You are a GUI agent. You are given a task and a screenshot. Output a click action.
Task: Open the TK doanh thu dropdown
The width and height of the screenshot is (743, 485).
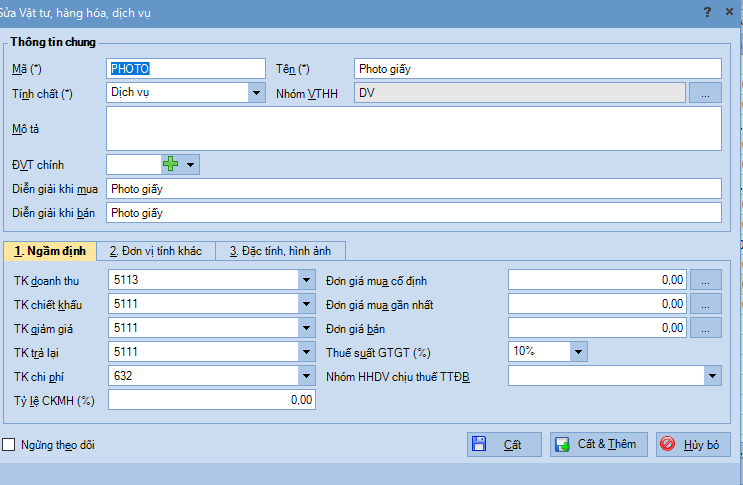(x=307, y=280)
